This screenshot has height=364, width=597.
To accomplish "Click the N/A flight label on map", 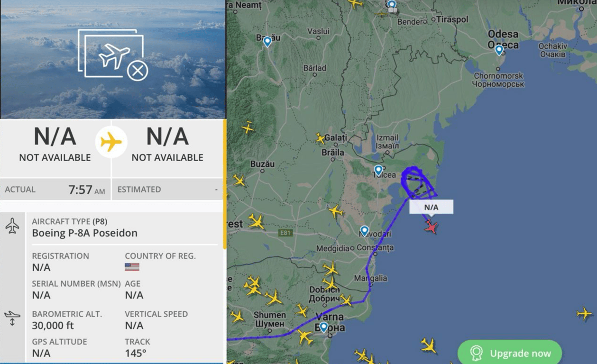I will coord(431,207).
